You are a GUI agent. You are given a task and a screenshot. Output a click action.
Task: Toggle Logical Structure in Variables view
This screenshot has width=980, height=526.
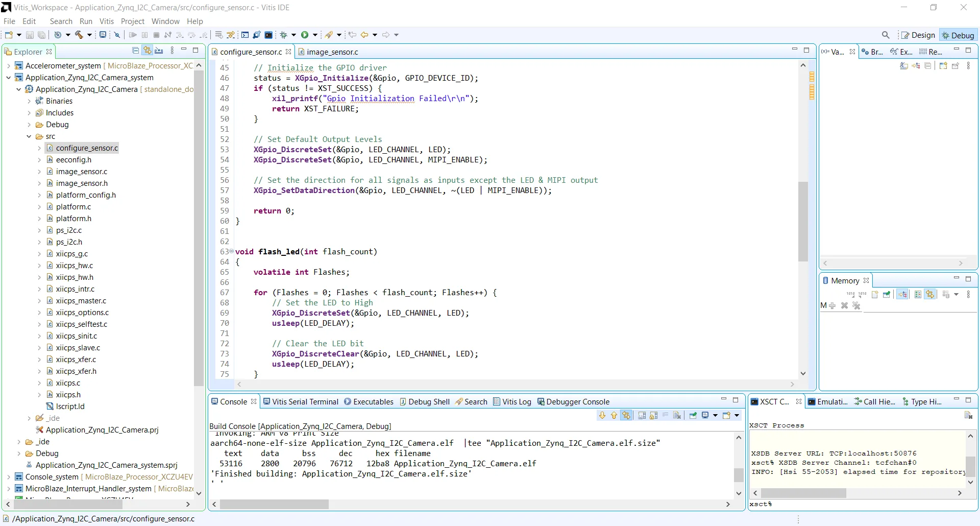point(916,66)
